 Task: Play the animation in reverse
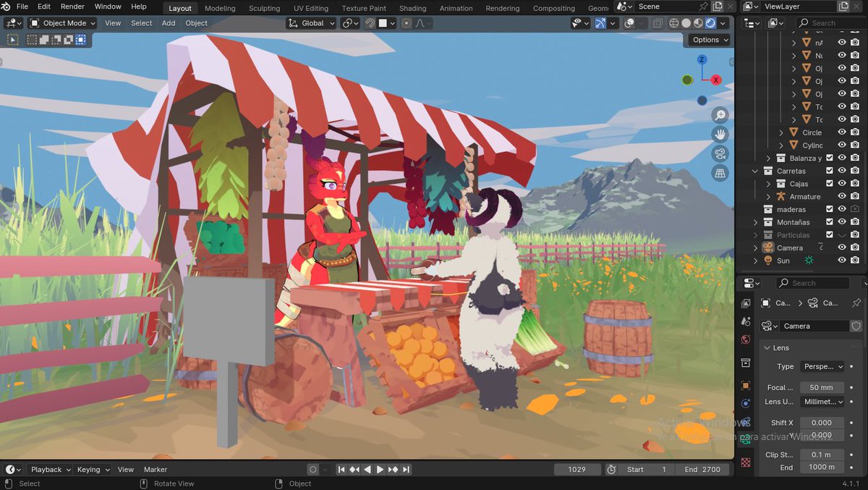click(x=367, y=470)
